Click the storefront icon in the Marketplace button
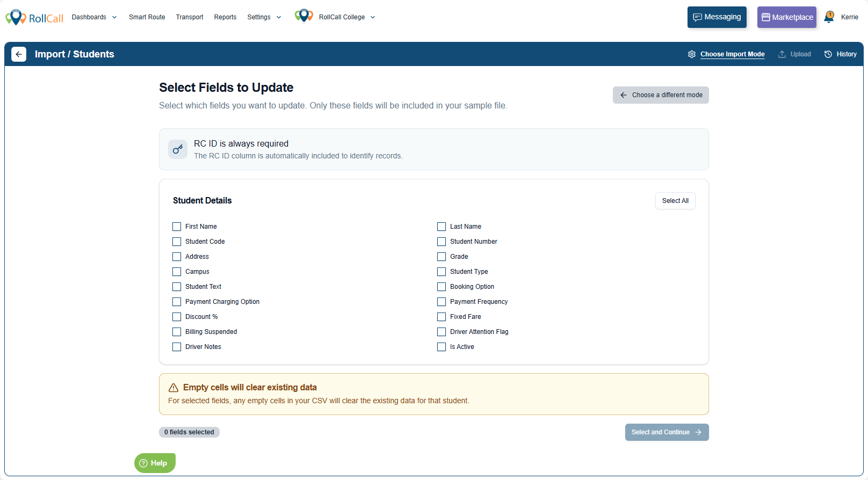The width and height of the screenshot is (868, 480). (766, 17)
